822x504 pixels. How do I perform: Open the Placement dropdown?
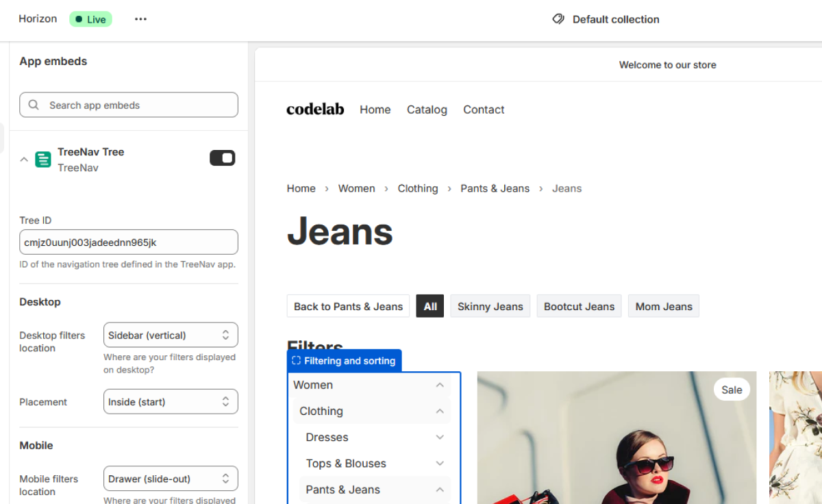[x=171, y=401]
